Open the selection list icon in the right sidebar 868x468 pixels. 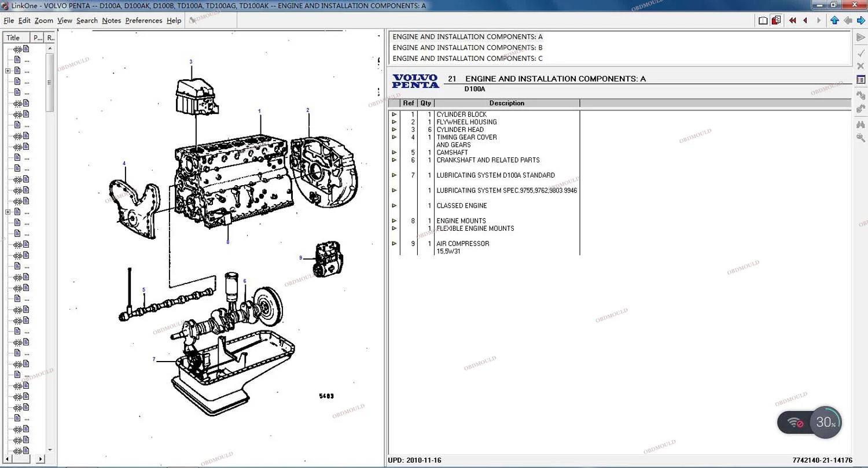[x=861, y=79]
